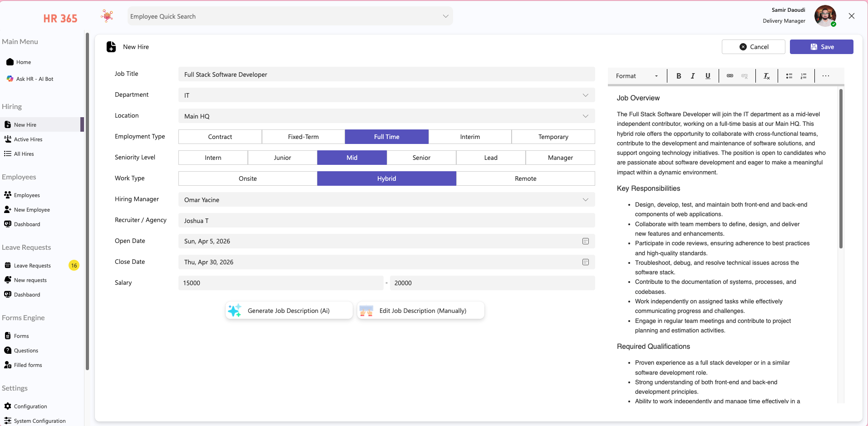Save the new hire form
The image size is (868, 426).
[821, 46]
